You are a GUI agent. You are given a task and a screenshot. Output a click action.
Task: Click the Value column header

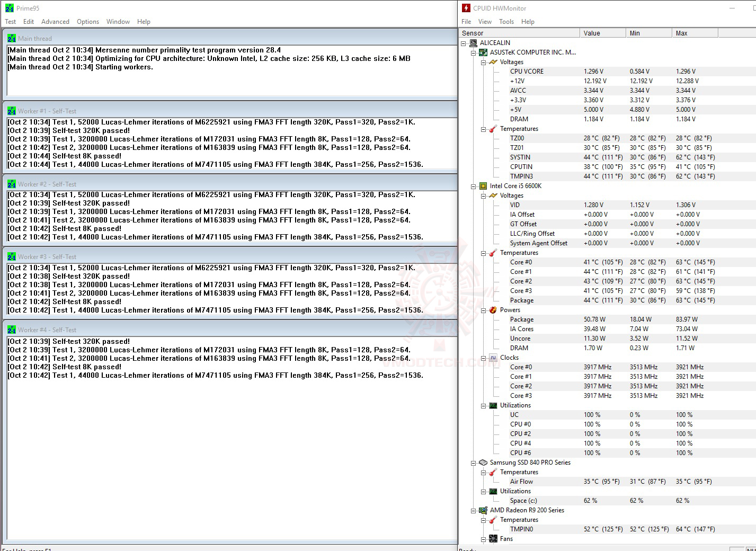point(603,33)
